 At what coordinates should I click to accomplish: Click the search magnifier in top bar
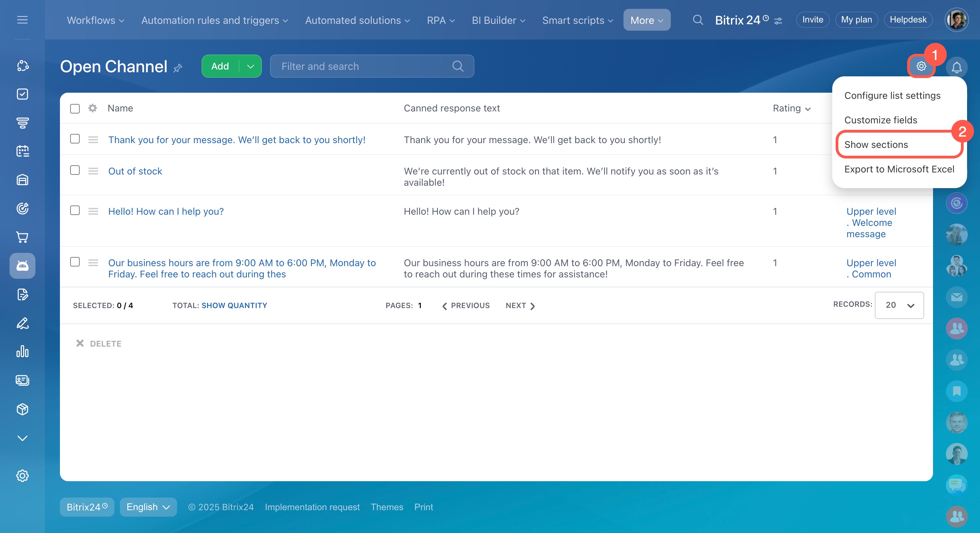tap(697, 20)
